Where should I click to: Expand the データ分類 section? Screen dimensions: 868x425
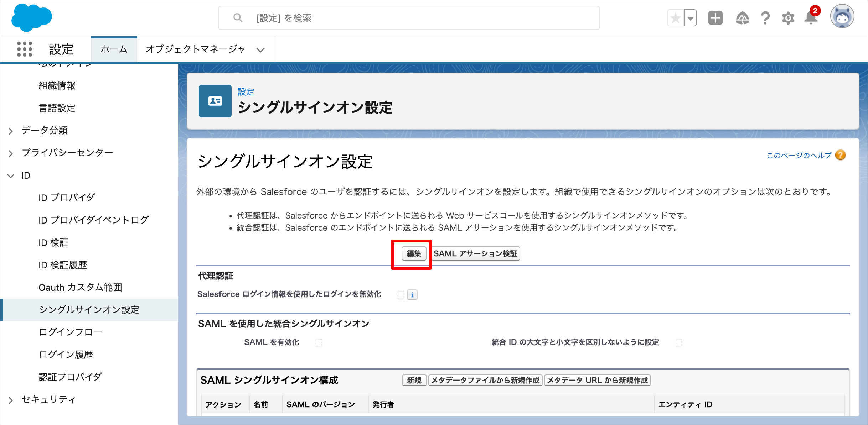[11, 131]
